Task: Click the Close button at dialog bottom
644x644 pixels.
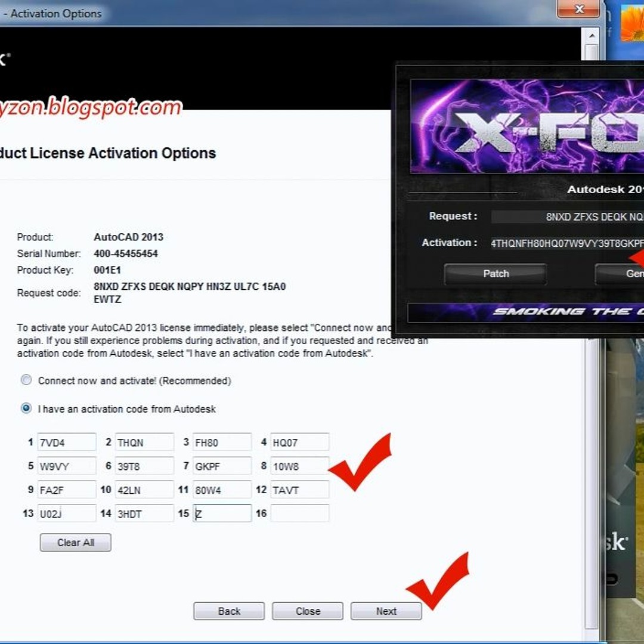Action: coord(308,611)
